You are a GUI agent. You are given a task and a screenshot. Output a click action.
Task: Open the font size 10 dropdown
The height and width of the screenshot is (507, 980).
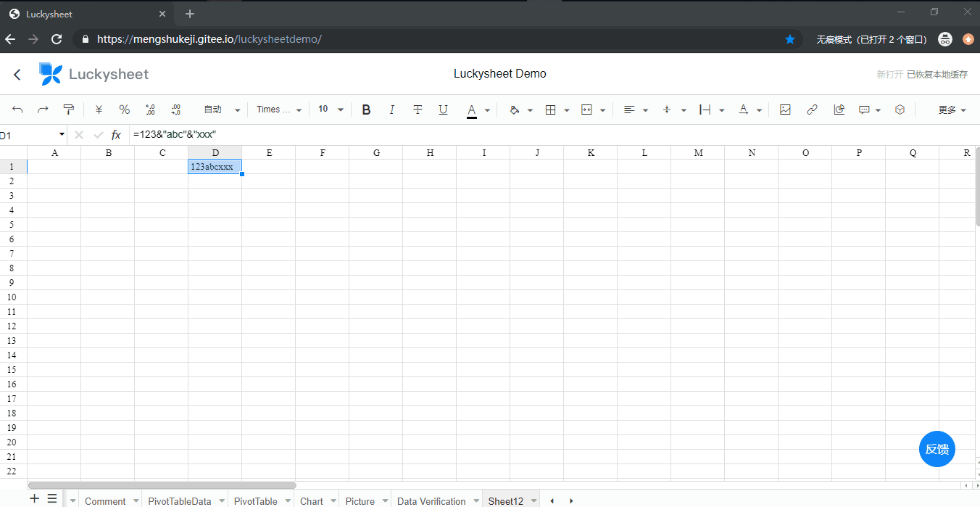330,110
